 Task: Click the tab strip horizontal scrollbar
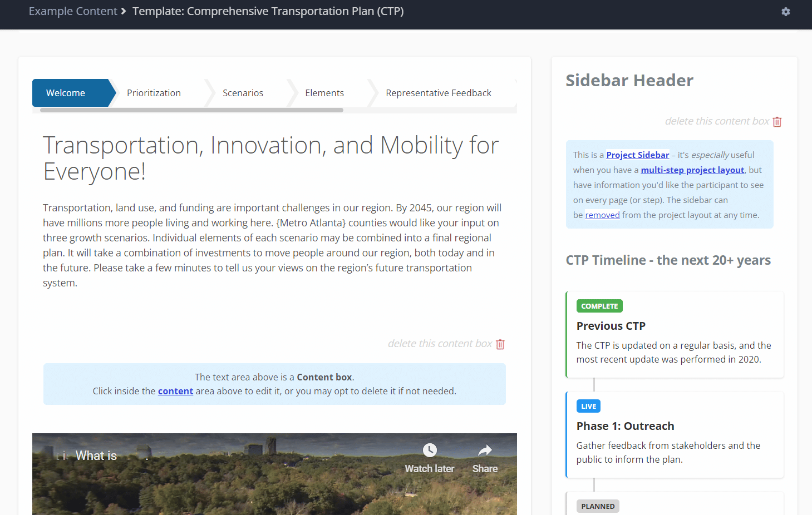pos(191,110)
